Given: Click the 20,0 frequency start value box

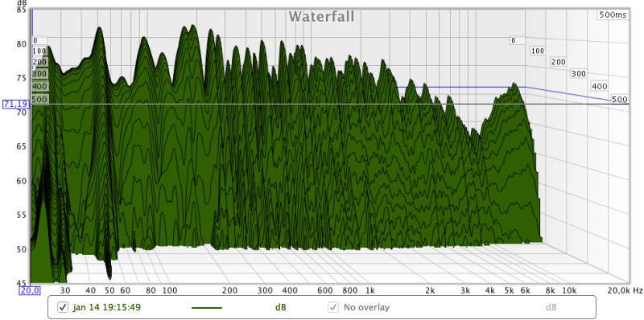Looking at the screenshot, I should coord(30,290).
